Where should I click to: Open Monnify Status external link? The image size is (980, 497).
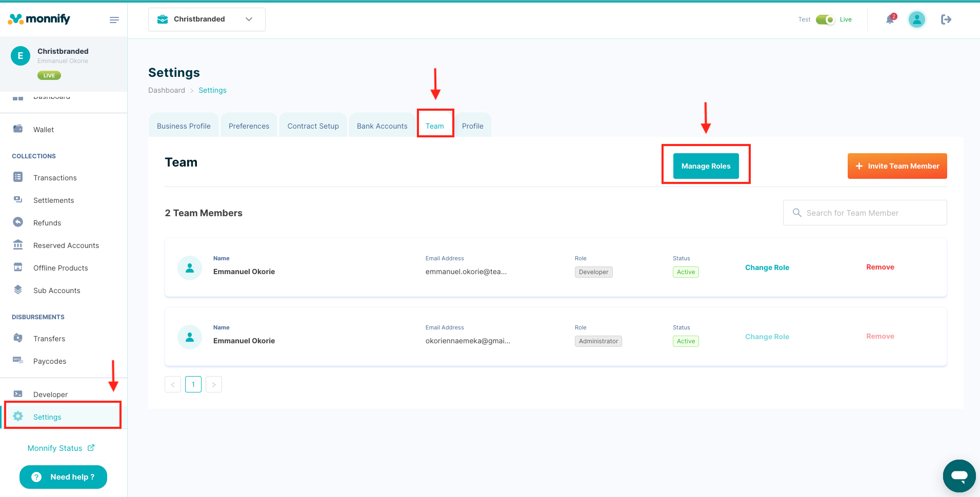tap(61, 448)
